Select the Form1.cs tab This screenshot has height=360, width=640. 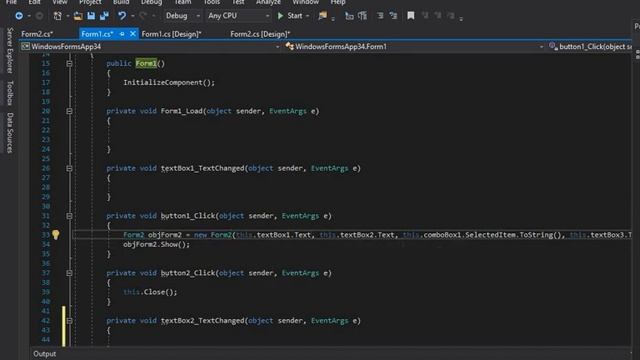tap(97, 34)
